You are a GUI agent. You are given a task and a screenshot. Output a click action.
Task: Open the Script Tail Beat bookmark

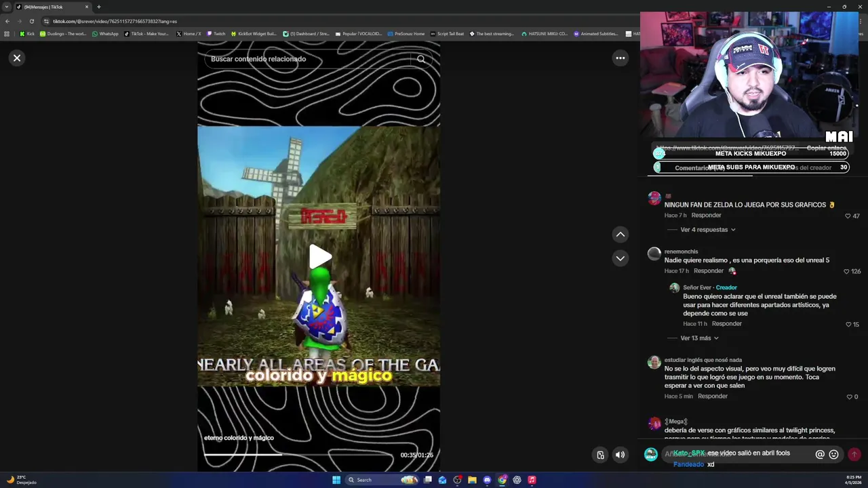[448, 34]
